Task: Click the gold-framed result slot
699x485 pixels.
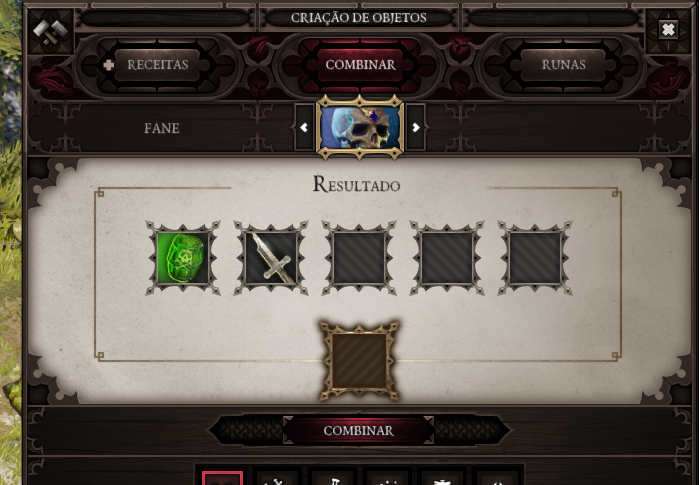Action: [x=359, y=361]
